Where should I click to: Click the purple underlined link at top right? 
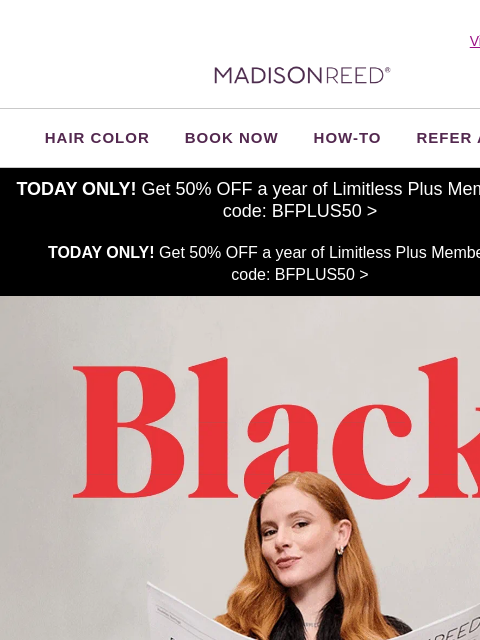point(475,41)
